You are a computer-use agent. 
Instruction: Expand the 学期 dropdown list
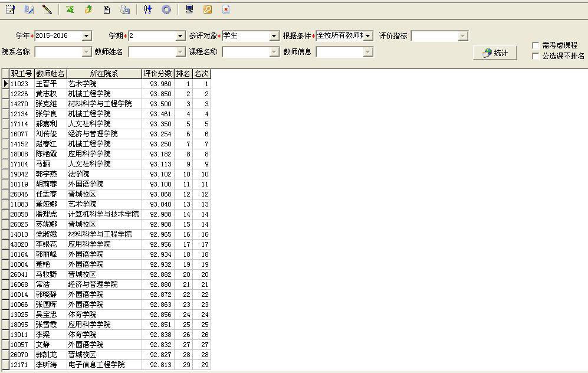point(180,36)
